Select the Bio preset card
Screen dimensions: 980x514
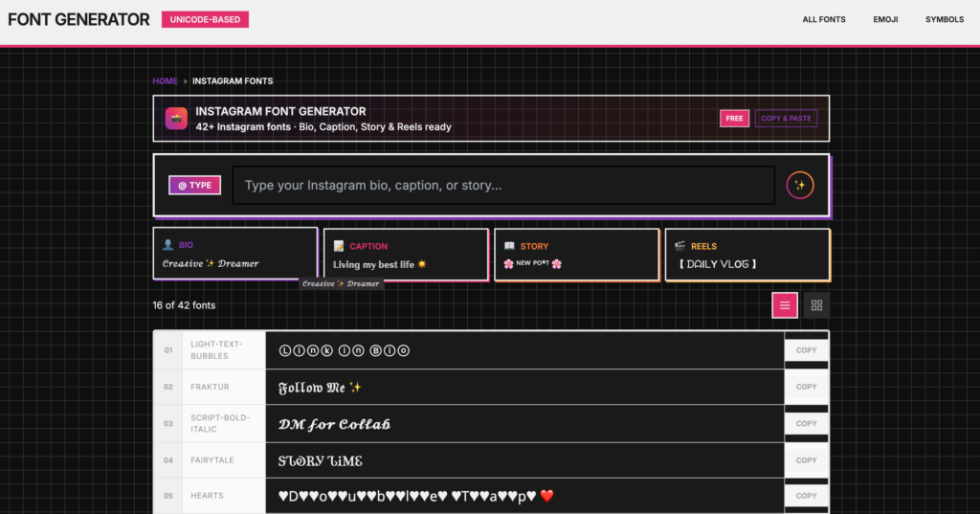point(235,254)
